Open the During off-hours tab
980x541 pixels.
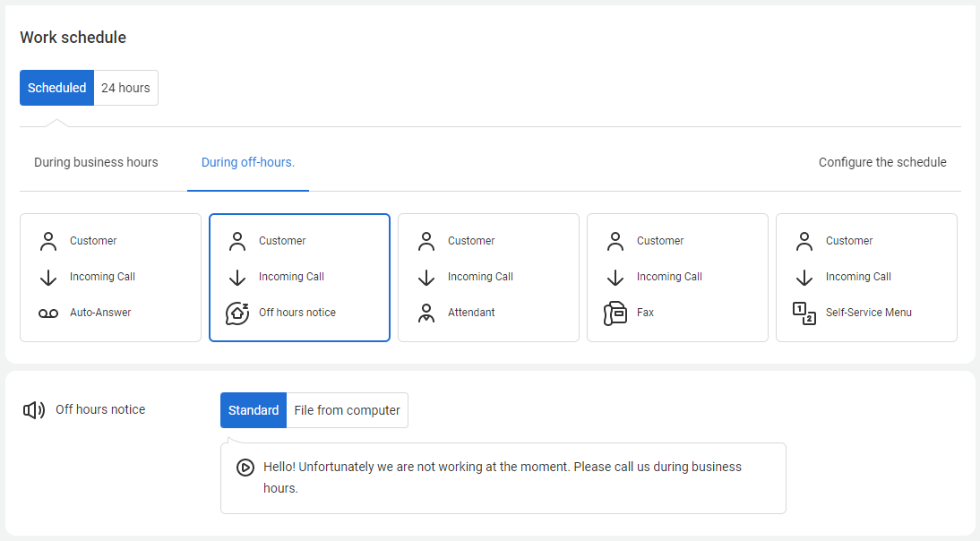click(248, 162)
